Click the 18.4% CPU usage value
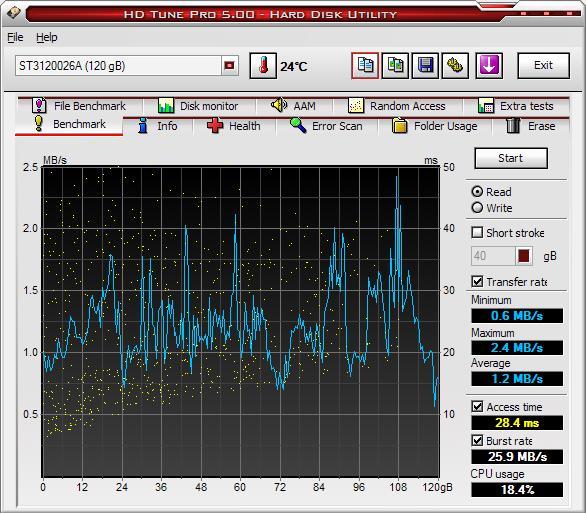The image size is (586, 514). pyautogui.click(x=517, y=489)
